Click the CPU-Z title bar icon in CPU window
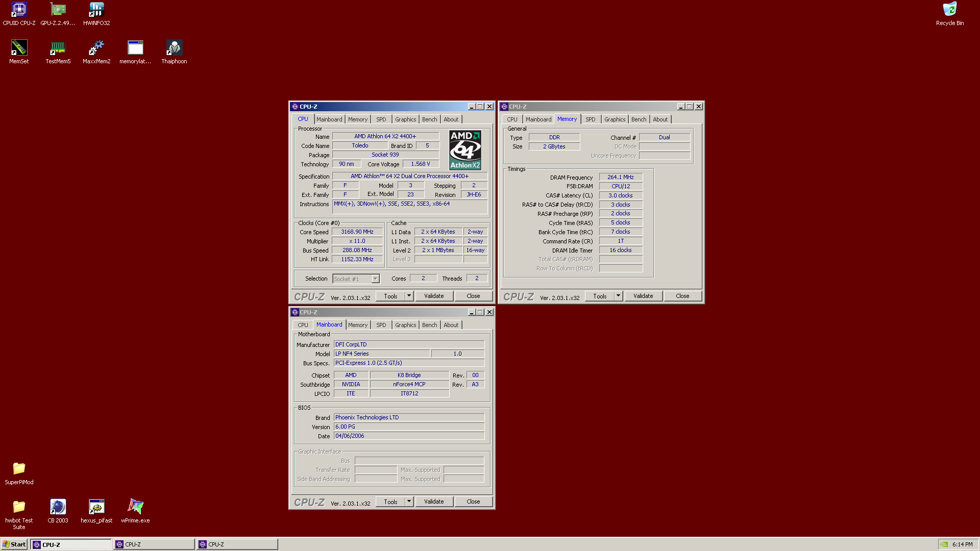This screenshot has height=551, width=980. (x=295, y=107)
